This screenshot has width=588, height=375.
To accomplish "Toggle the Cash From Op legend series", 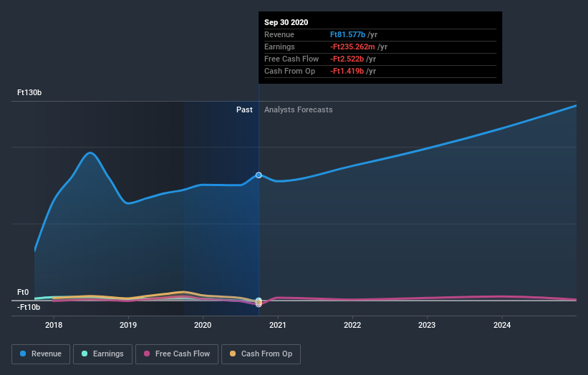I will coord(261,354).
